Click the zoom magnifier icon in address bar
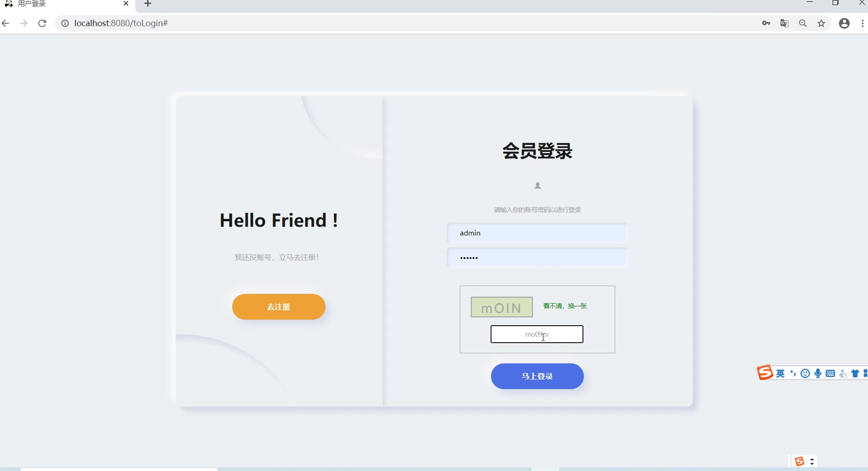Image resolution: width=868 pixels, height=471 pixels. pyautogui.click(x=803, y=23)
